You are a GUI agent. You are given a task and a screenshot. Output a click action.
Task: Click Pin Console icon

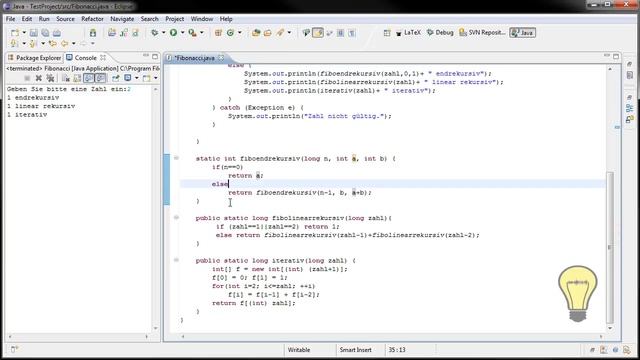click(x=116, y=78)
